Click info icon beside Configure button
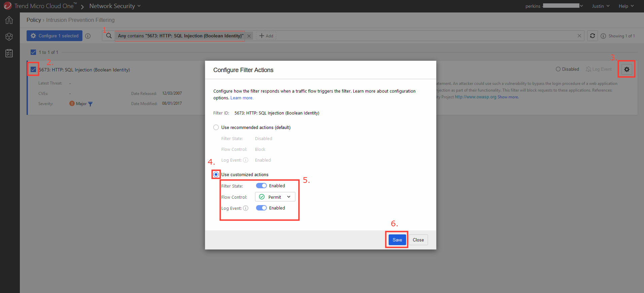Viewport: 644px width, 293px height. coord(88,36)
